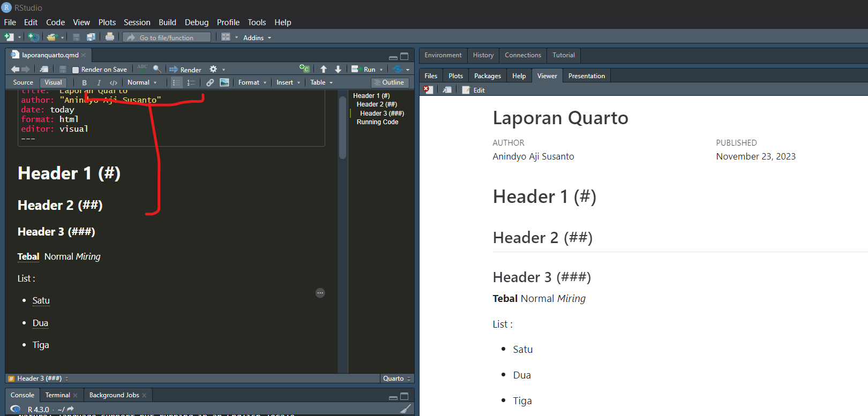Viewport: 868px width, 416px height.
Task: Click the Run button
Action: tap(364, 70)
